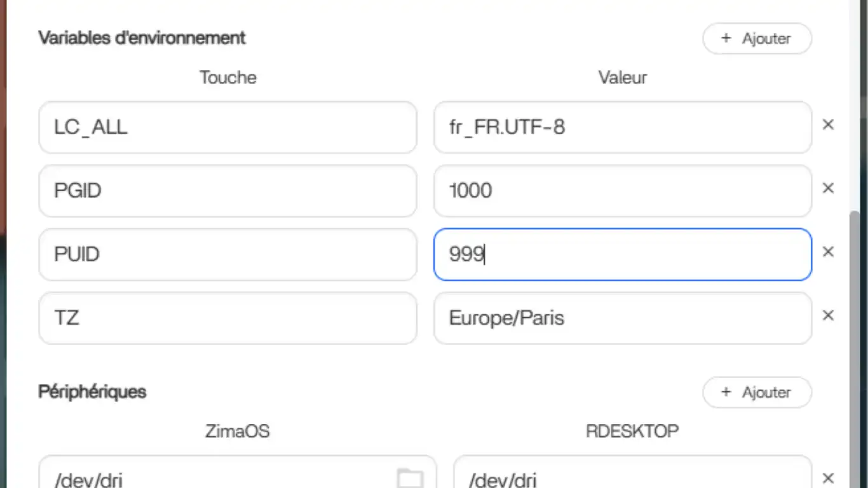This screenshot has width=868, height=488.
Task: Edit the Europe/Paris value field
Action: pos(623,318)
